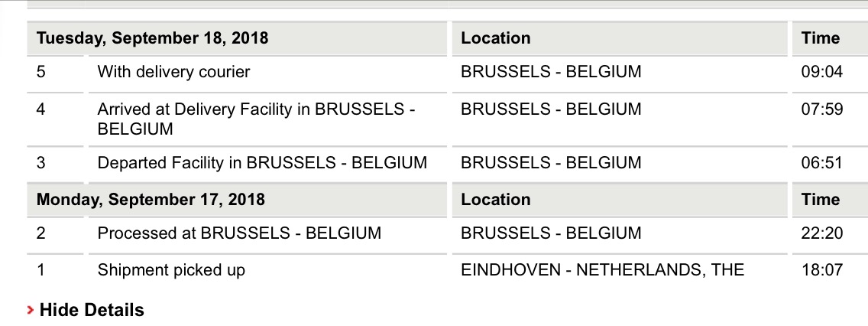This screenshot has height=326, width=868.
Task: Click the 22:20 time value
Action: pos(822,233)
